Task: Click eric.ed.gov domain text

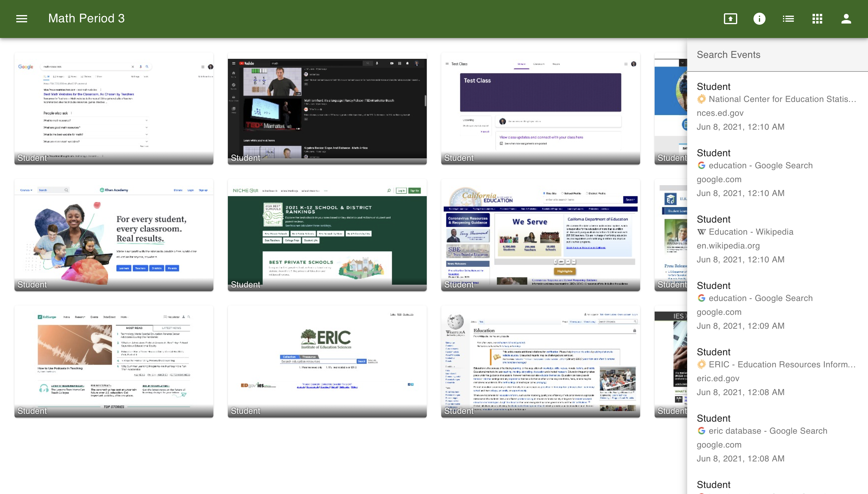Action: coord(718,378)
